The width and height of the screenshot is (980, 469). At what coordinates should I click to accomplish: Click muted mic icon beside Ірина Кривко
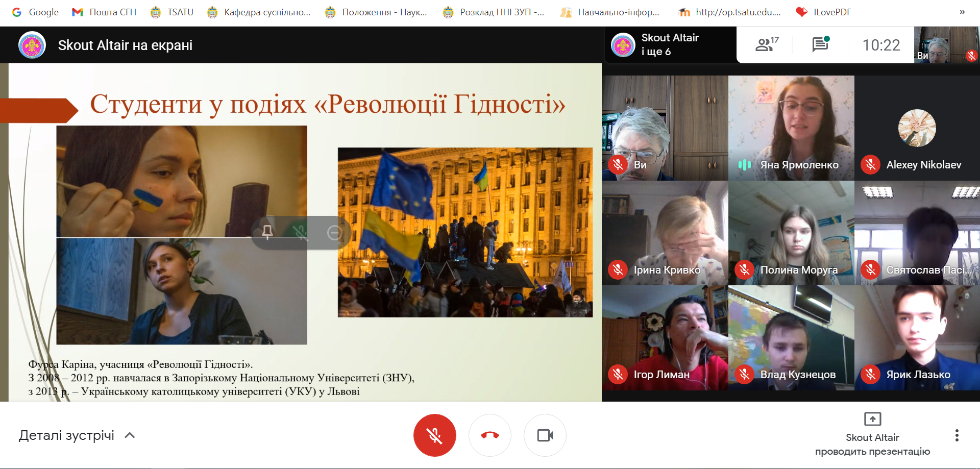(x=618, y=270)
